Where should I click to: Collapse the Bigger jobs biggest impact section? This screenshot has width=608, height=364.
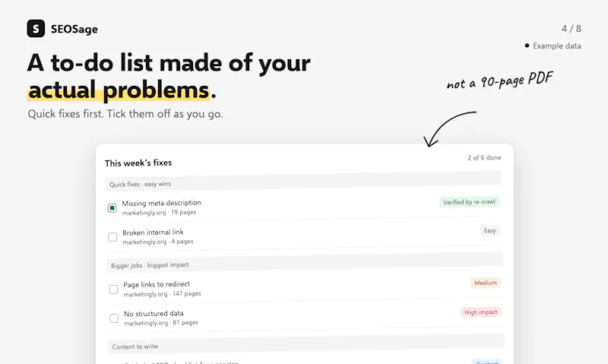[x=305, y=262]
